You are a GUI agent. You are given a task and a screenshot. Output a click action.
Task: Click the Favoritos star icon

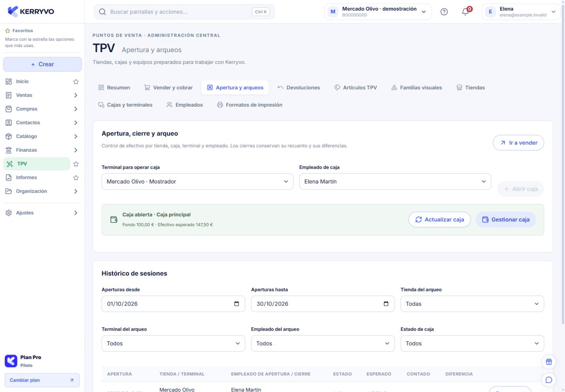pyautogui.click(x=8, y=31)
